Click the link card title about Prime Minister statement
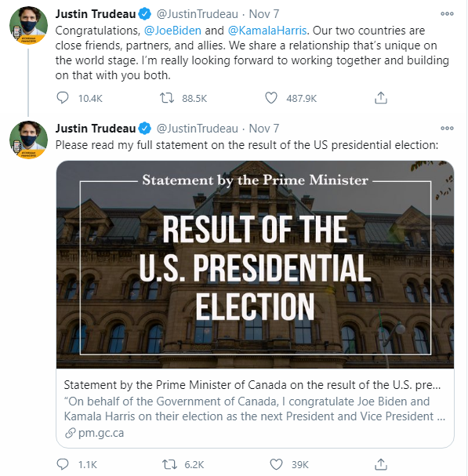468x476 pixels. 252,385
